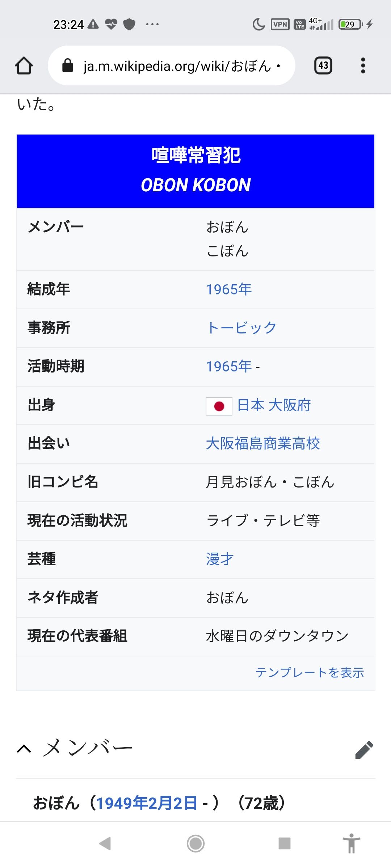Open the トービック agency link
The image size is (391, 868).
241,328
